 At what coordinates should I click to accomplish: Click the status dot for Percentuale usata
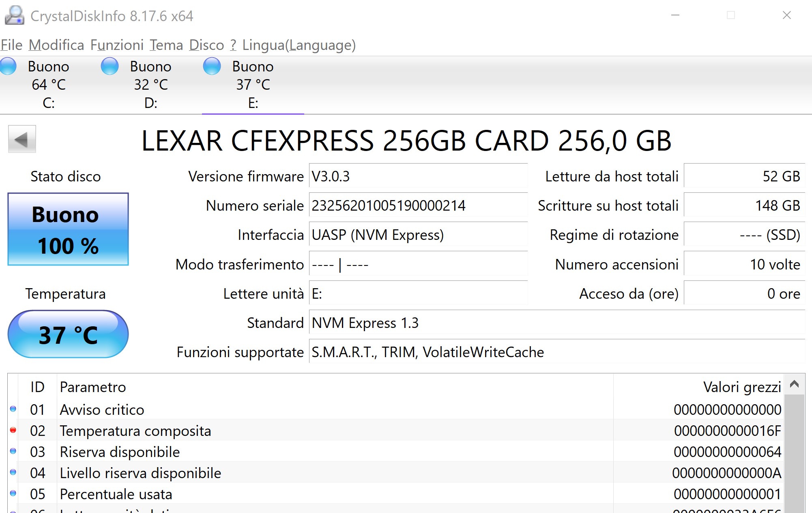(13, 494)
